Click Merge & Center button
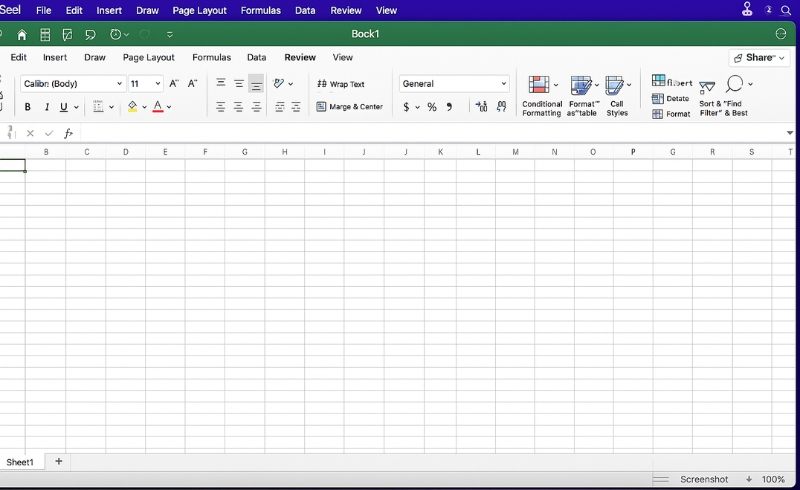The image size is (800, 490). 349,107
